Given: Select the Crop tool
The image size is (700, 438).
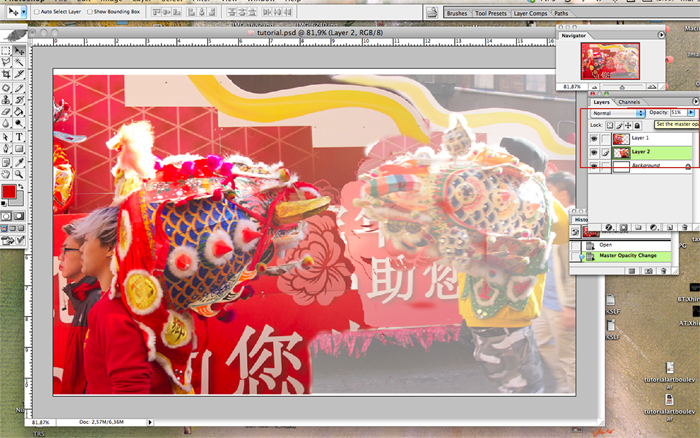Looking at the screenshot, I should [x=6, y=74].
